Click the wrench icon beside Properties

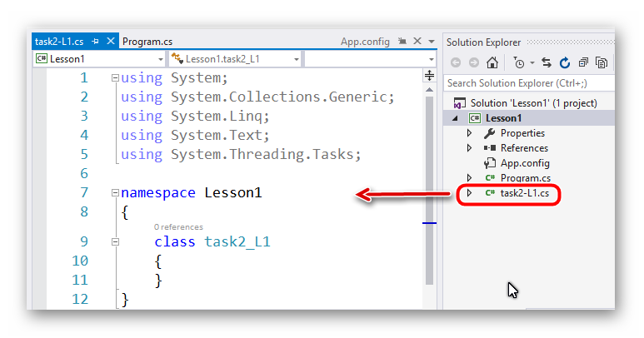pyautogui.click(x=490, y=133)
